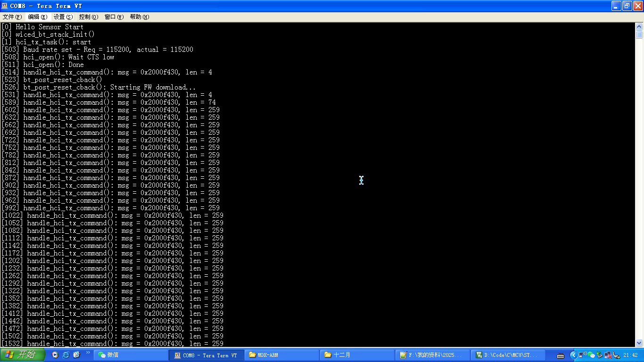Open the 编辑(E) menu

click(x=38, y=17)
